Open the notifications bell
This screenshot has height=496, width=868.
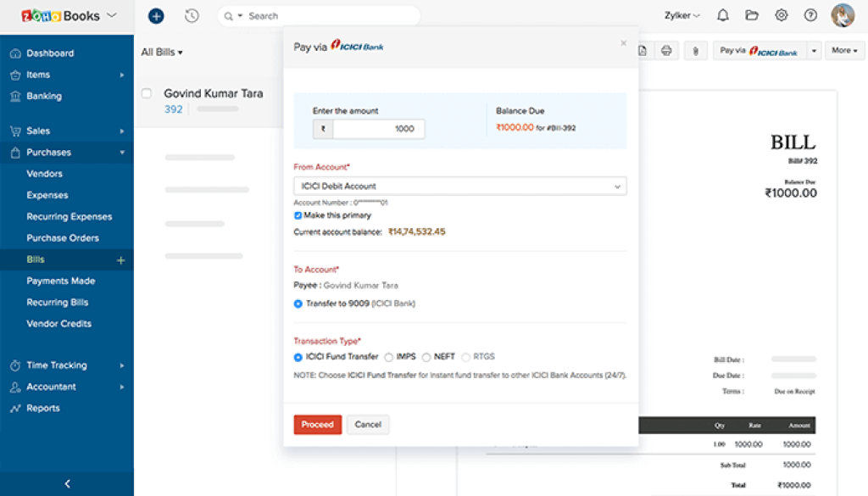click(722, 15)
